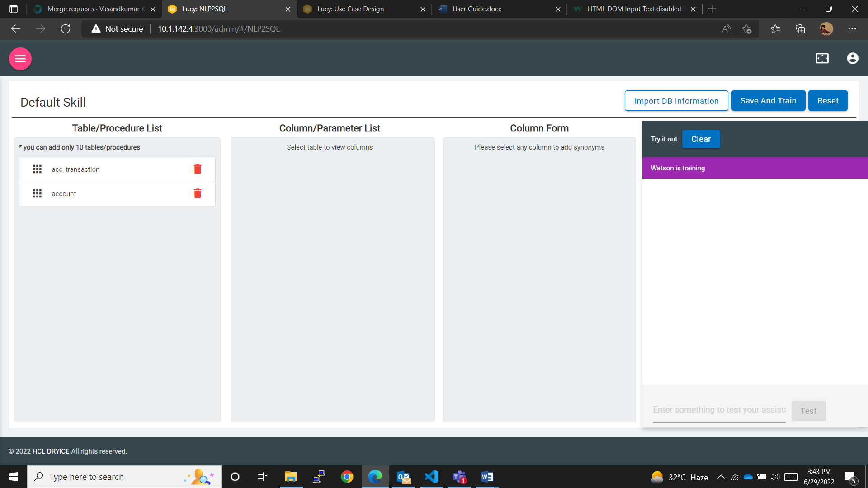Viewport: 868px width, 488px height.
Task: Click Save And Train button
Action: (x=768, y=101)
